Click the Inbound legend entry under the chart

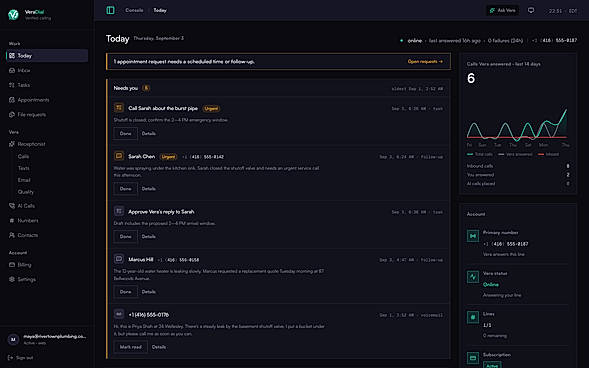click(x=548, y=154)
